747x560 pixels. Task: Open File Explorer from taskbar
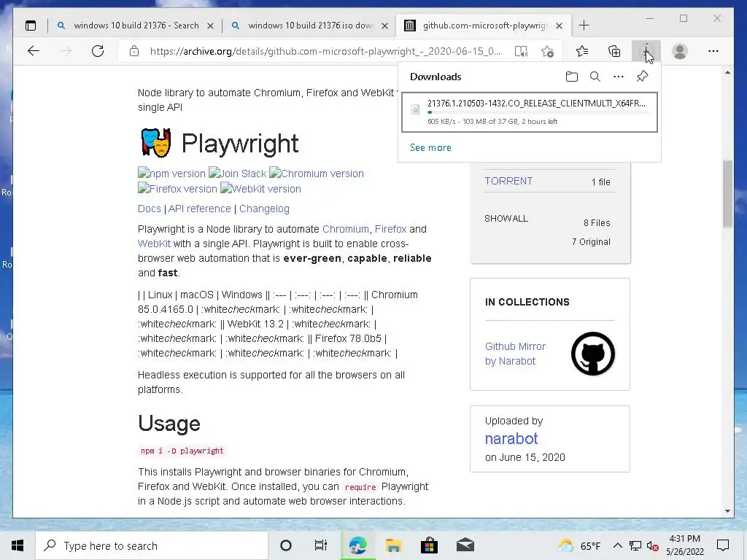click(393, 545)
